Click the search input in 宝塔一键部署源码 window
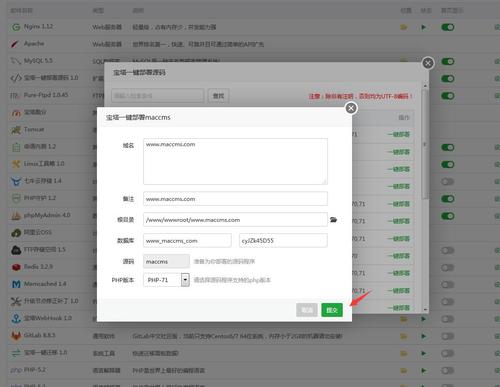Image resolution: width=500 pixels, height=387 pixels. click(x=158, y=96)
